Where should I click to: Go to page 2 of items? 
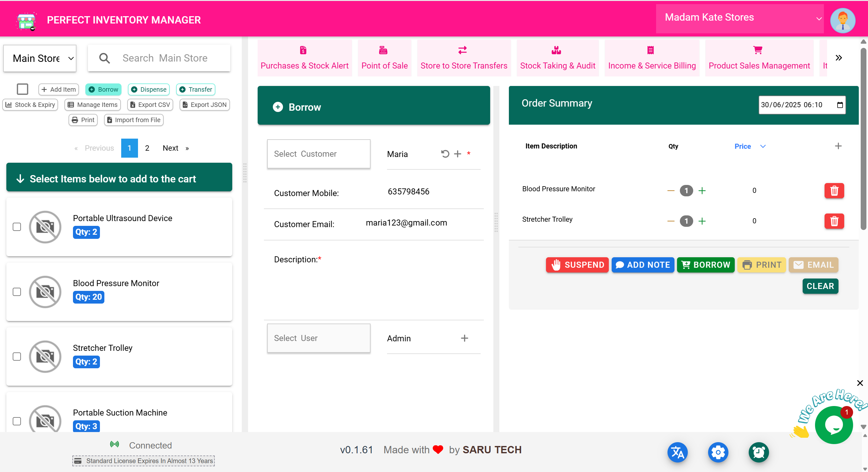[x=147, y=148]
